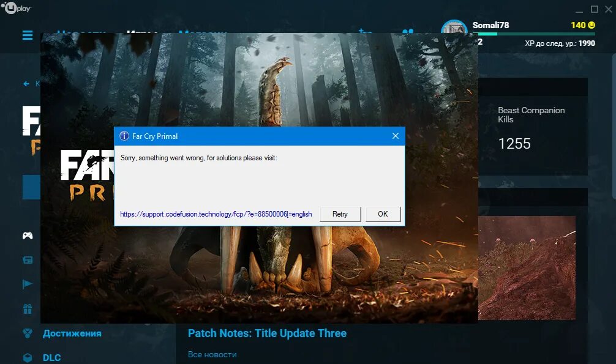Screen dimensions: 616x364
Task: Click the Uplay logo
Action: pyautogui.click(x=16, y=7)
